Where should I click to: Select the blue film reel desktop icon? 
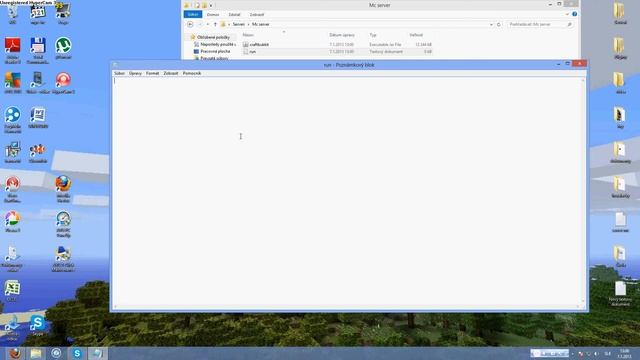tap(13, 120)
